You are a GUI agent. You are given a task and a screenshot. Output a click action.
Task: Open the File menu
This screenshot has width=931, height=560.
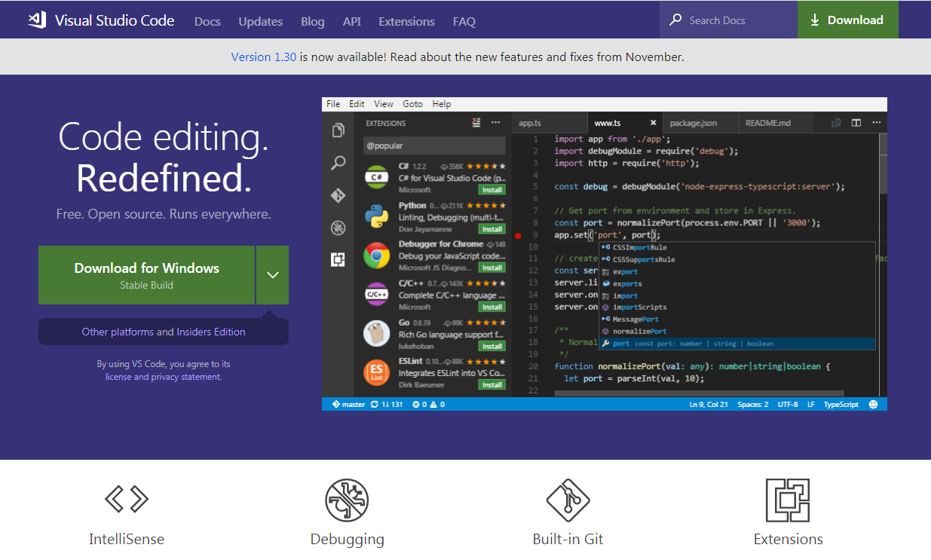pos(332,104)
